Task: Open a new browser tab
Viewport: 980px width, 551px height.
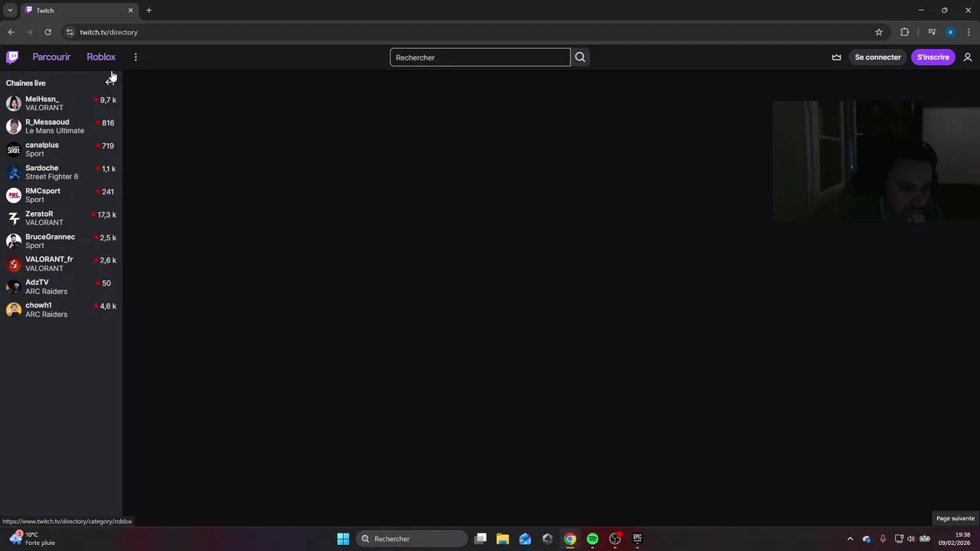Action: pyautogui.click(x=149, y=11)
